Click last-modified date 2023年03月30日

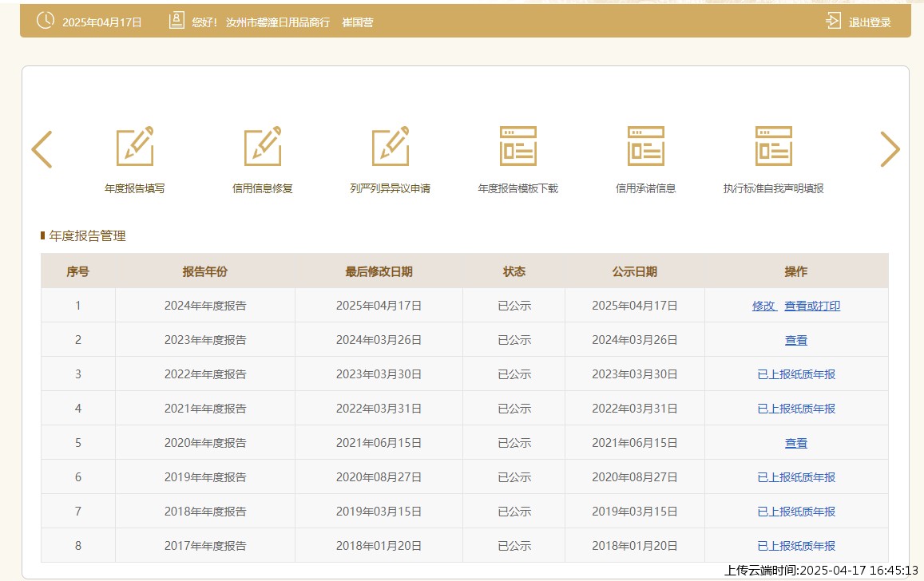point(379,373)
